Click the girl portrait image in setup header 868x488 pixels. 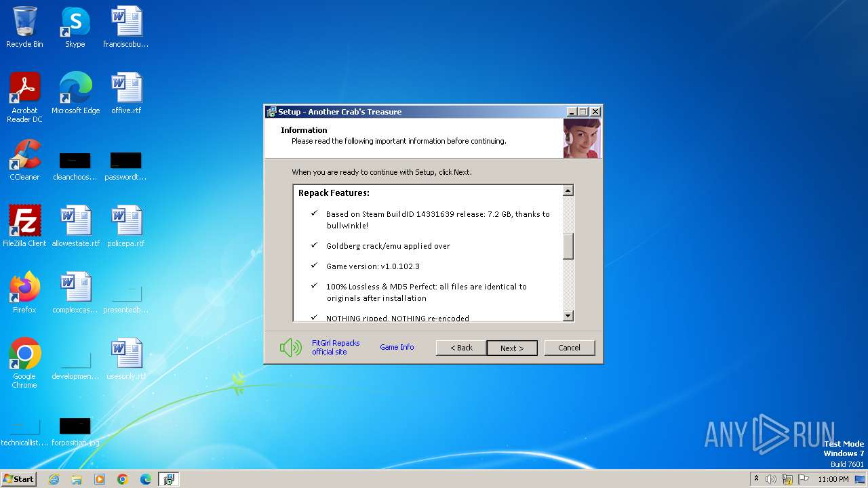(582, 138)
